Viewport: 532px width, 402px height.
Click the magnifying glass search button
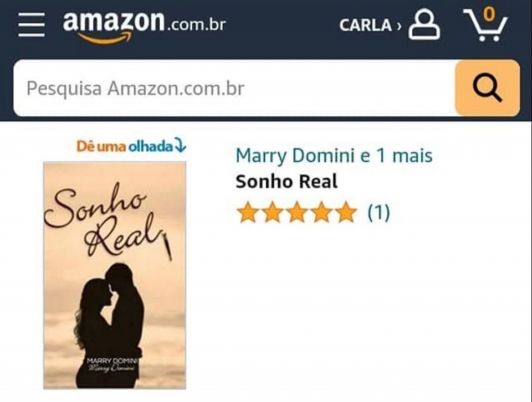(x=488, y=88)
